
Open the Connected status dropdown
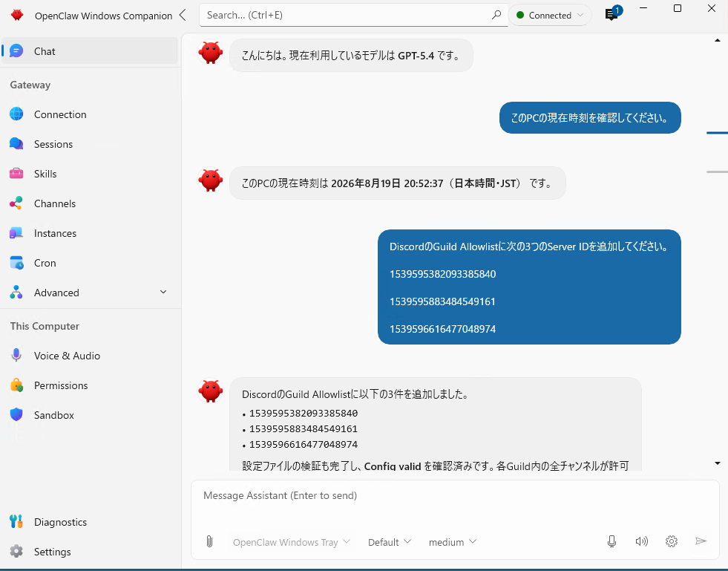click(550, 16)
